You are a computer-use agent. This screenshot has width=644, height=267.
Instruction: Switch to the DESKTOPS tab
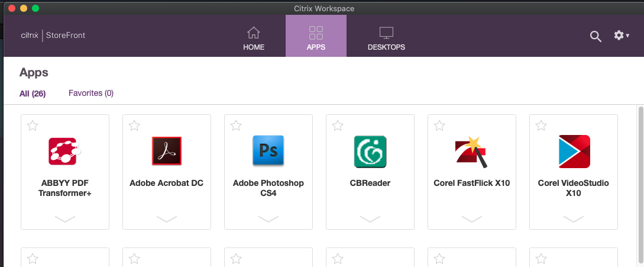(x=386, y=39)
